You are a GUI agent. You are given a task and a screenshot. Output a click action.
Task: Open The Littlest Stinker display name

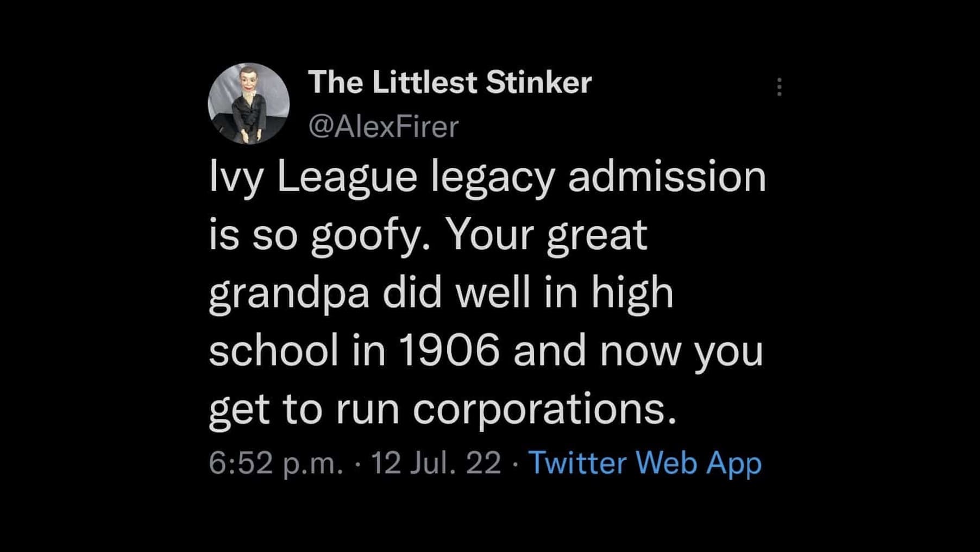(x=449, y=83)
